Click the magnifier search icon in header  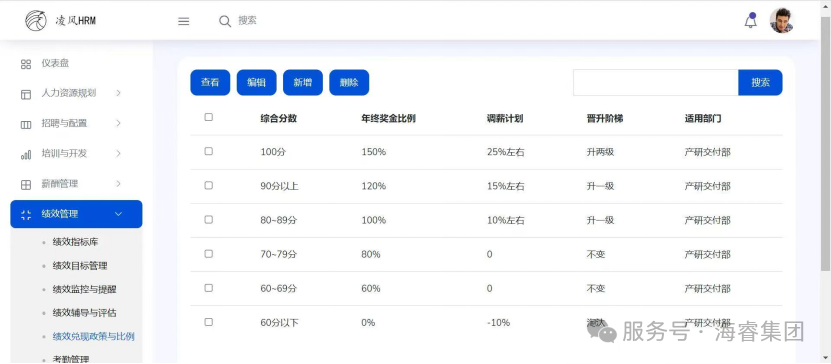pyautogui.click(x=225, y=21)
